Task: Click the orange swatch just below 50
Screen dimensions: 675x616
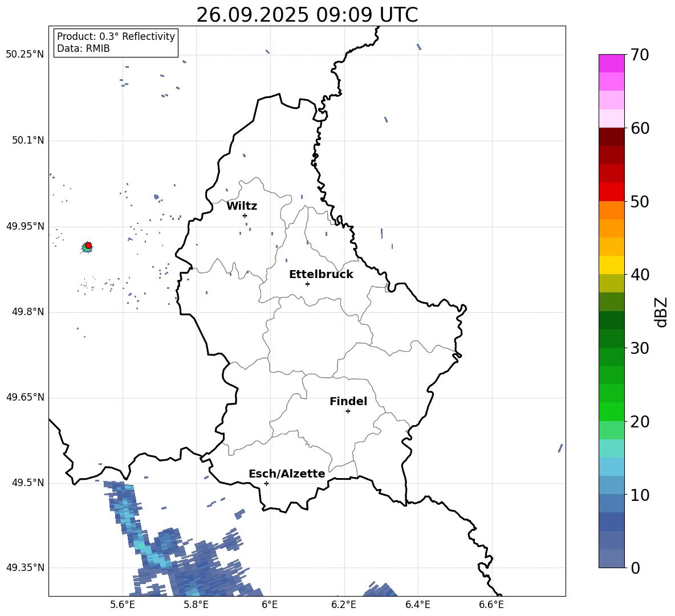Action: tap(611, 210)
